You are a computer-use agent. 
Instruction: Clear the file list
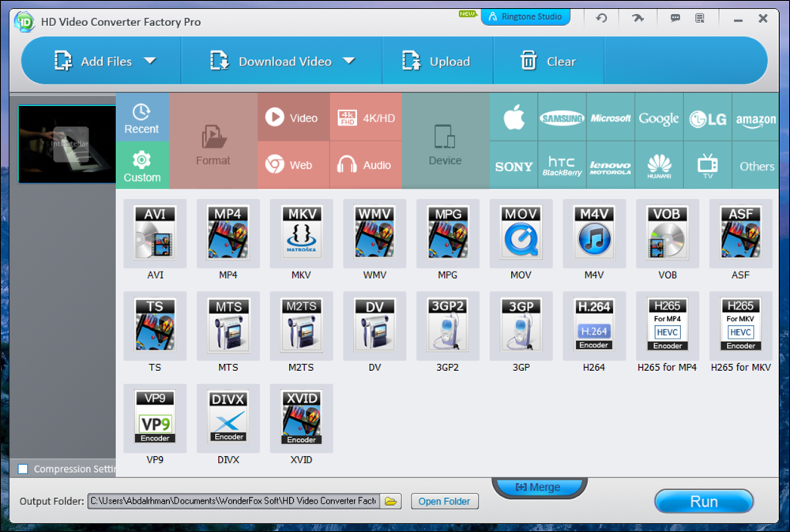pos(548,61)
